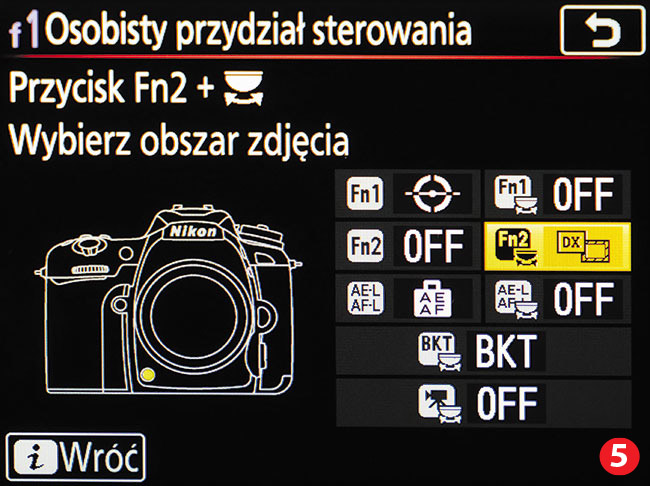
Task: Toggle the OFF value for Fn1 plus dial
Action: (583, 194)
